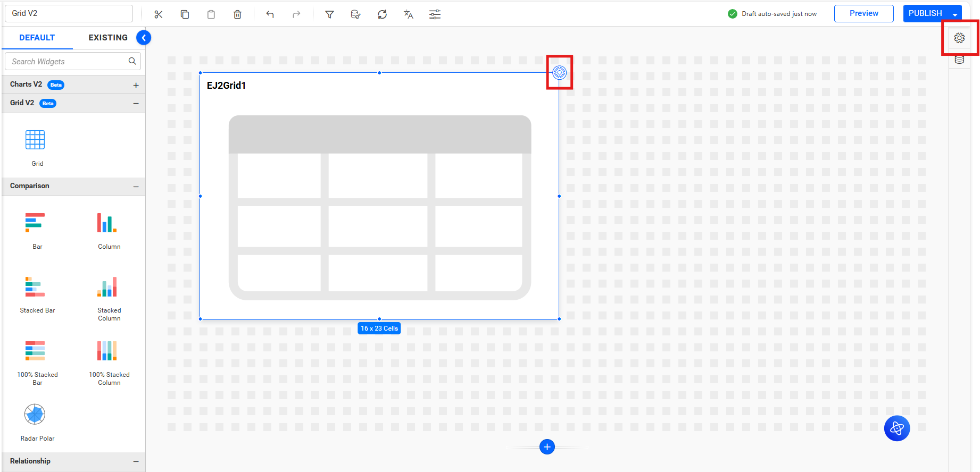This screenshot has height=472, width=980.
Task: Click the Delete trash icon
Action: (x=237, y=14)
